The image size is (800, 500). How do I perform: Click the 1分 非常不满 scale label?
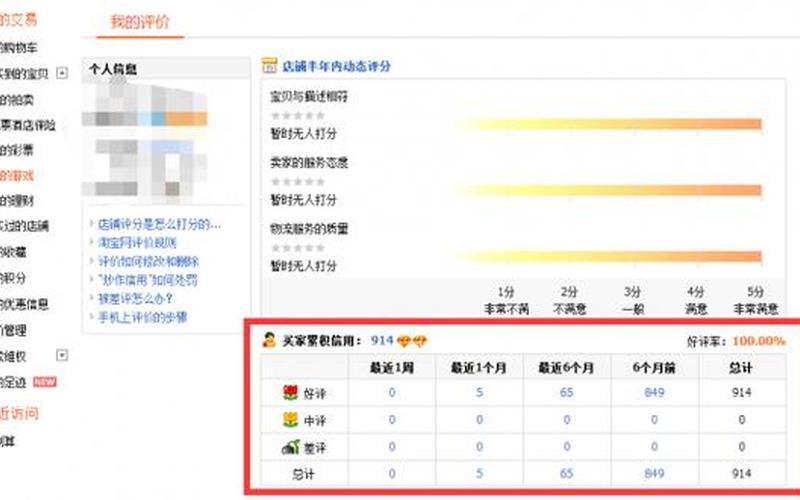click(x=506, y=301)
